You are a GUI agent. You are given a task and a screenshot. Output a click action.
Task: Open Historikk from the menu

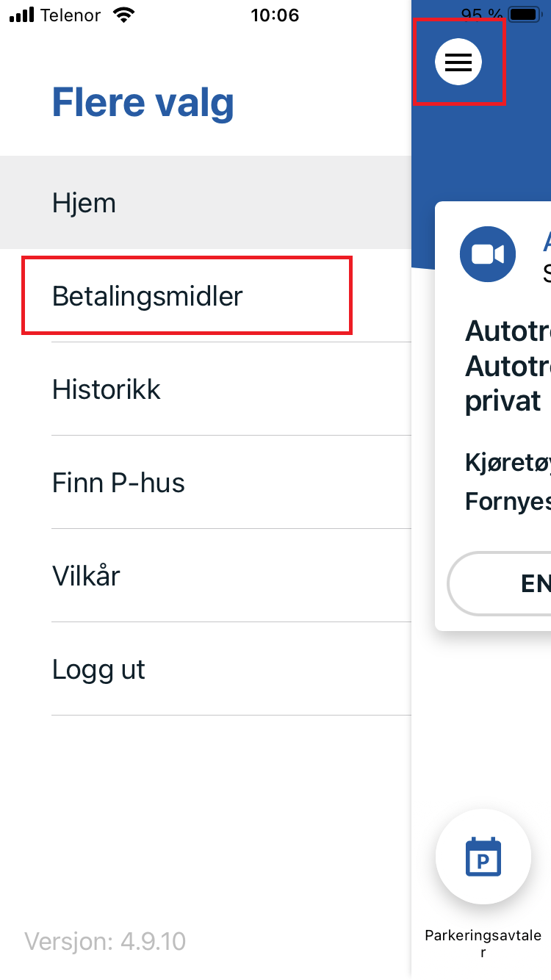206,389
